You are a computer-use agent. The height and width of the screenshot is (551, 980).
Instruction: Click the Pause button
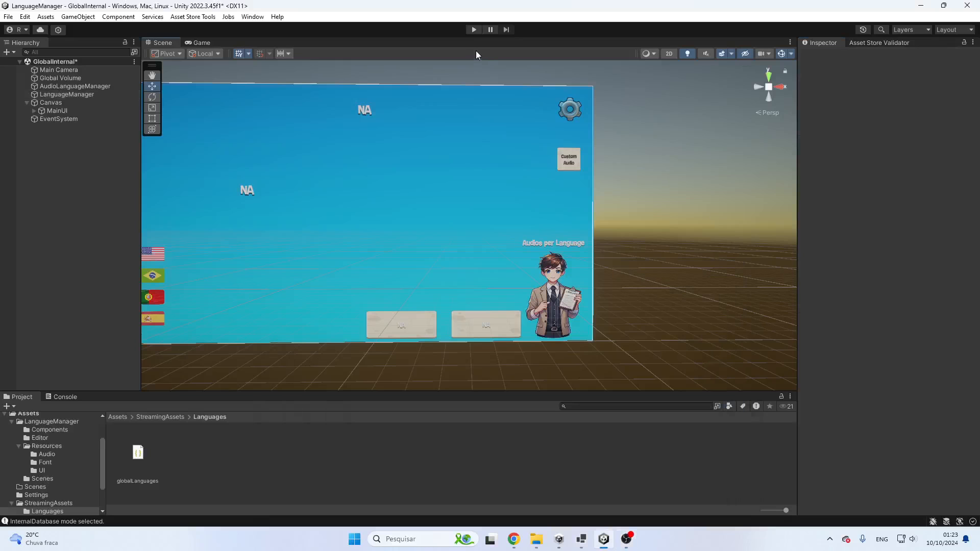[490, 30]
